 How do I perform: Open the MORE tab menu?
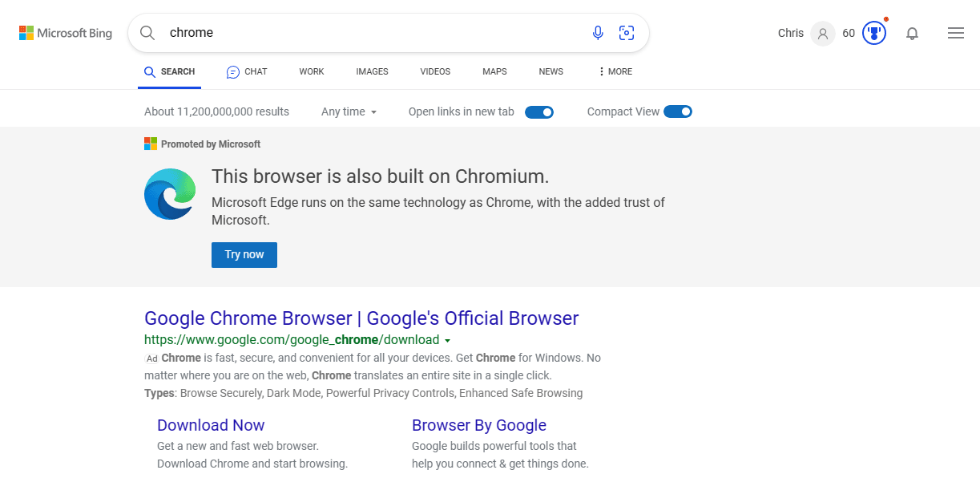pyautogui.click(x=615, y=71)
